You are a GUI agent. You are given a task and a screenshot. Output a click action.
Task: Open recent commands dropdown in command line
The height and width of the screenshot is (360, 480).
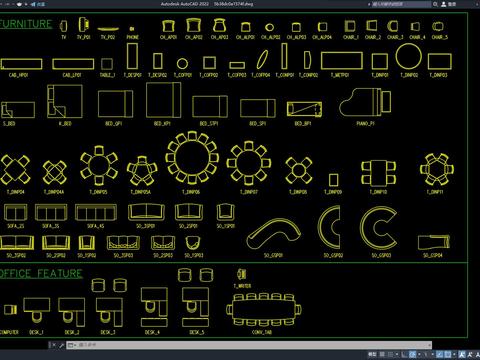[x=71, y=345]
